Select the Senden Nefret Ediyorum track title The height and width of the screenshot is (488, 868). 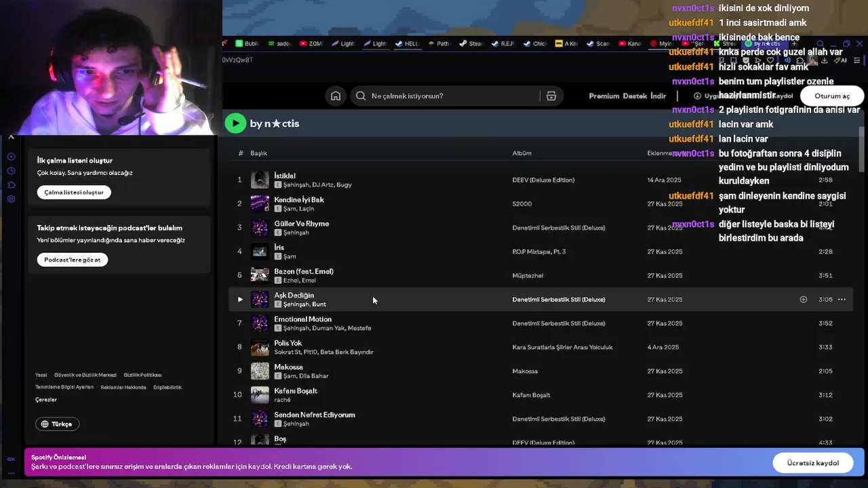tap(314, 414)
